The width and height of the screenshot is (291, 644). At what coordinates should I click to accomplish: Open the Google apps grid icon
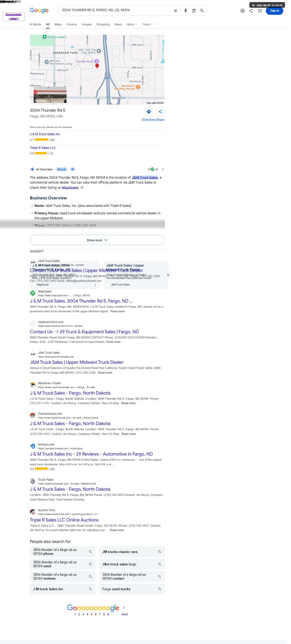click(260, 11)
